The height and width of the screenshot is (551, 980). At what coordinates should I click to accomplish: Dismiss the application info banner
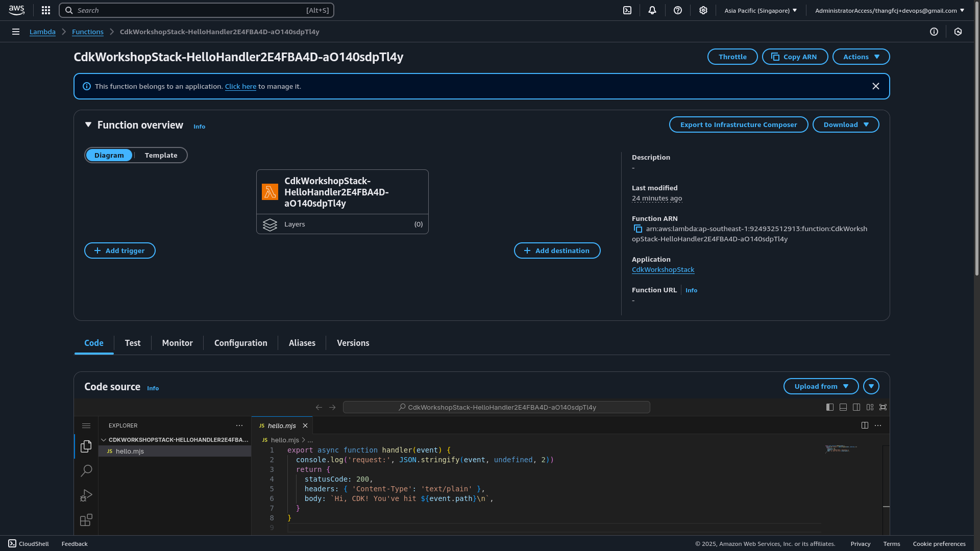pos(876,86)
